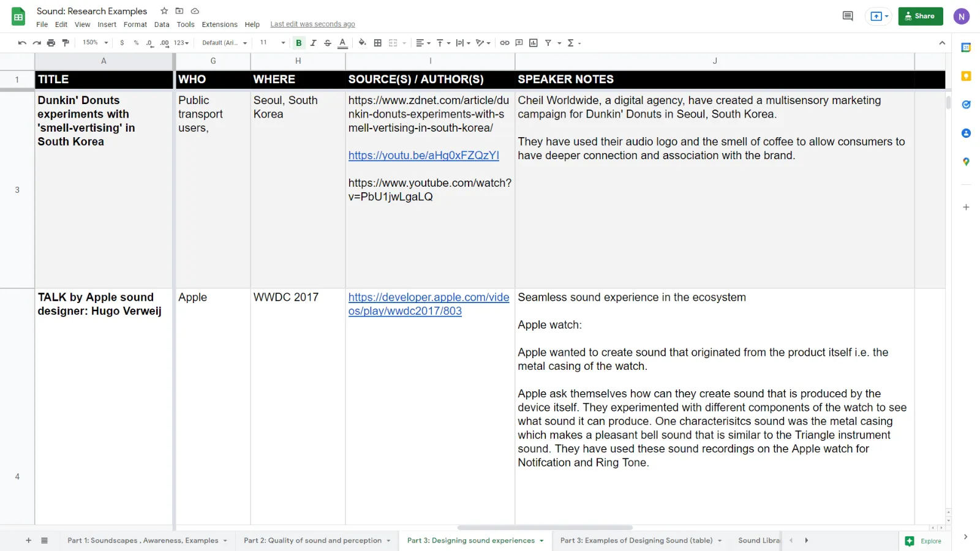Viewport: 980px width, 551px height.
Task: Open the File menu
Action: point(42,24)
